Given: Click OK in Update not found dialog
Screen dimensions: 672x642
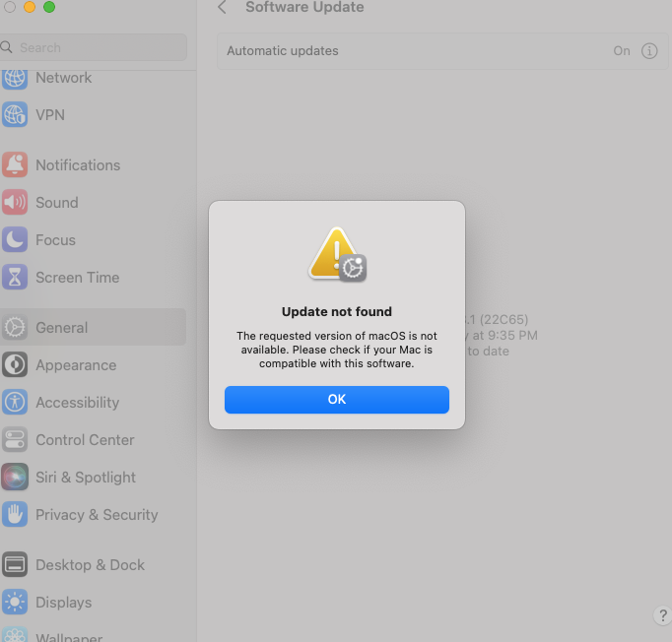Looking at the screenshot, I should coord(336,400).
